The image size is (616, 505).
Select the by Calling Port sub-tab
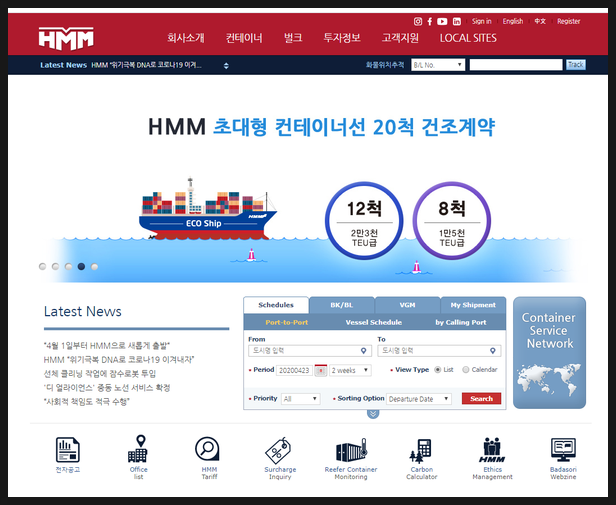(461, 323)
